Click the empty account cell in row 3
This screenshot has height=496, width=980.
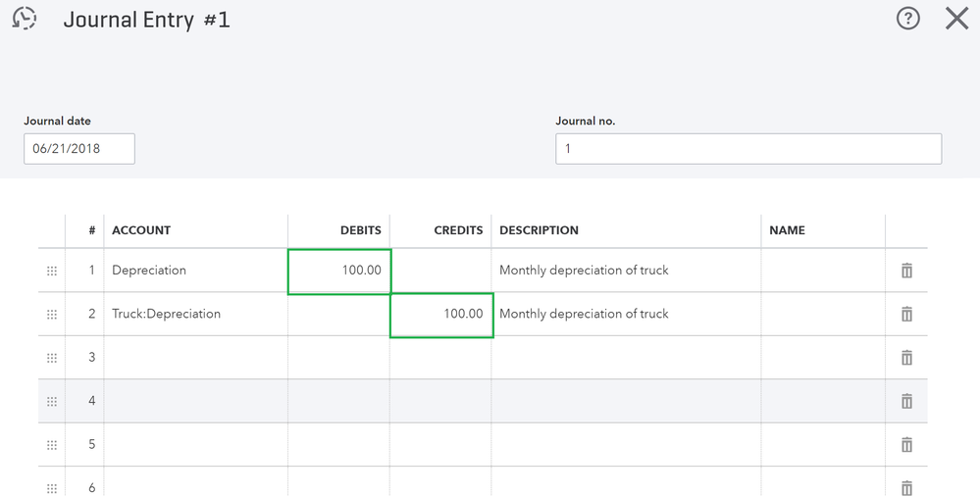click(195, 358)
